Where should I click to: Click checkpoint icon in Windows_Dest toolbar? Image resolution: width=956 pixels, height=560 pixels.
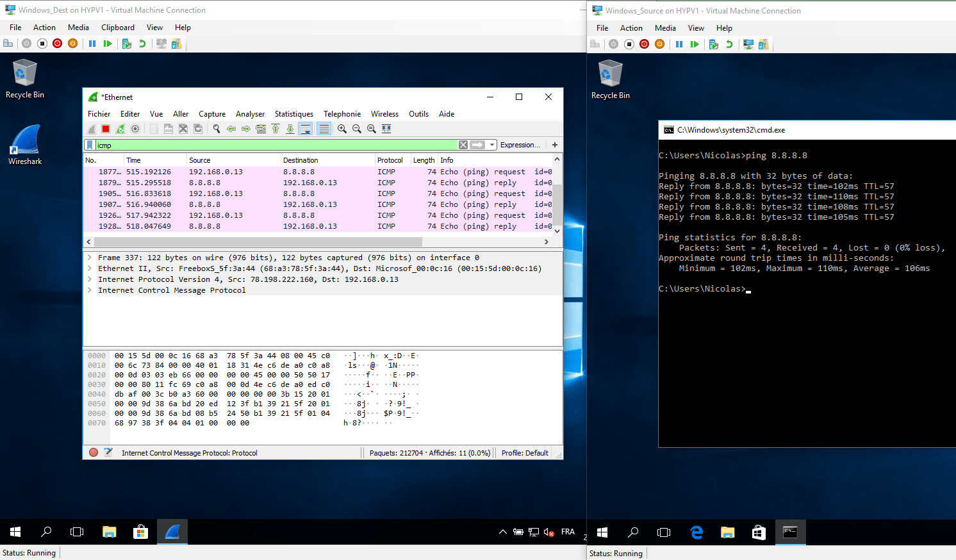[x=127, y=44]
